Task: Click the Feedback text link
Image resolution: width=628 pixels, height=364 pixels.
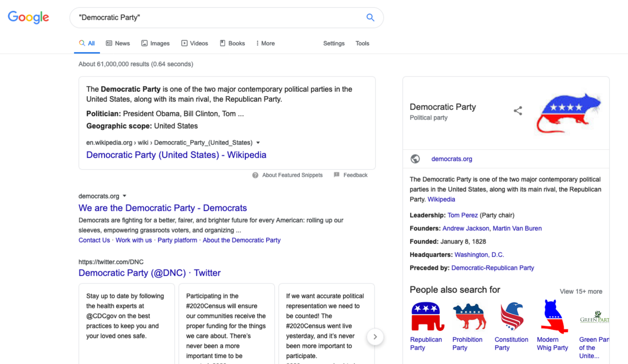Action: point(355,175)
